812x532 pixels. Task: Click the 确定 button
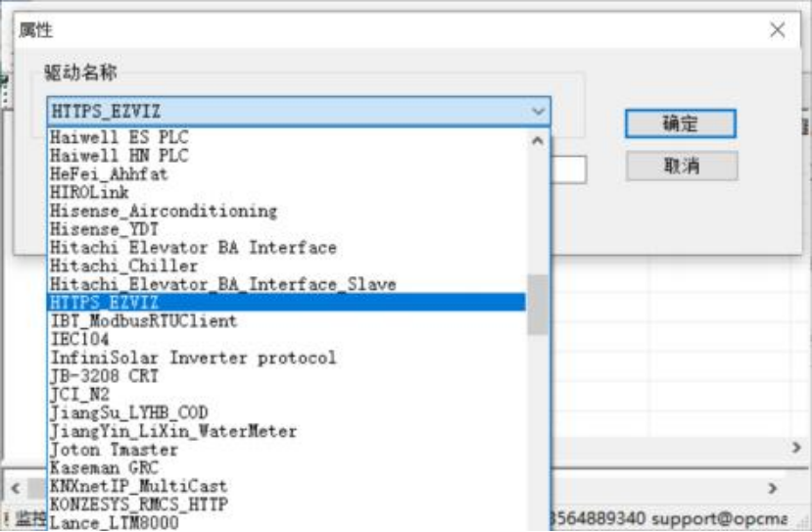[680, 123]
